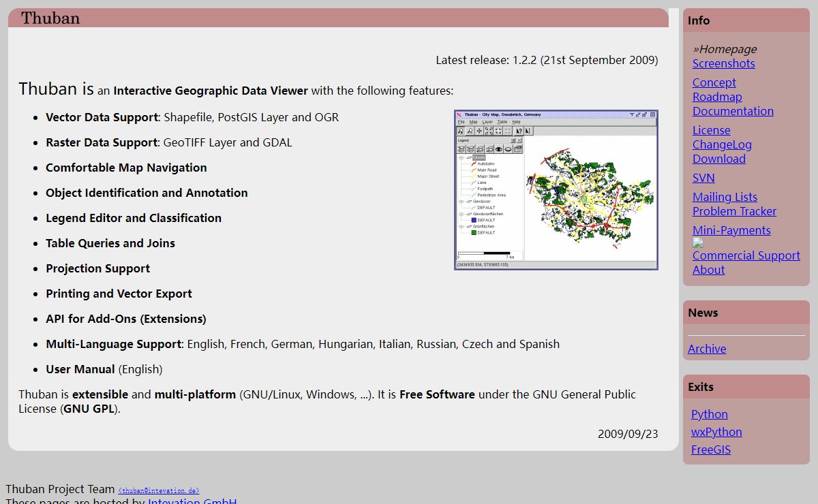This screenshot has height=504, width=818.
Task: Open the About link
Action: pos(708,270)
